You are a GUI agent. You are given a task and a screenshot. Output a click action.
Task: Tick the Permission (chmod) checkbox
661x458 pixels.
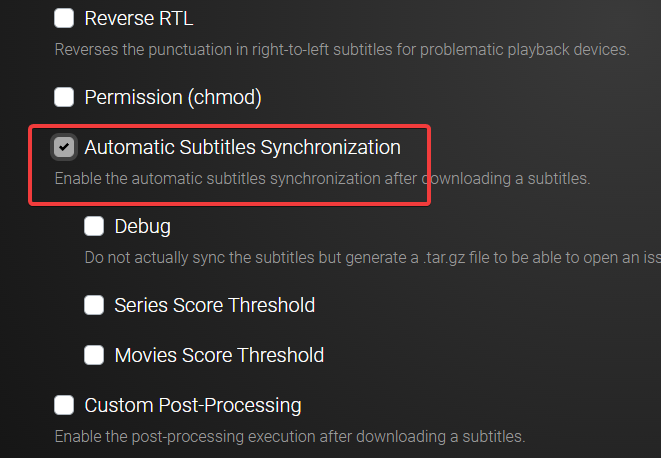point(64,97)
